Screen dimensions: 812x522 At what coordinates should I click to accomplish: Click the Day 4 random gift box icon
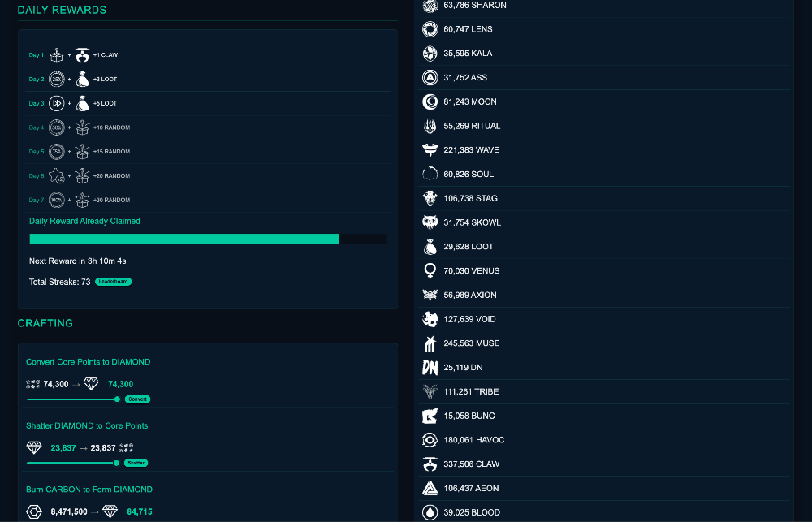click(x=82, y=127)
